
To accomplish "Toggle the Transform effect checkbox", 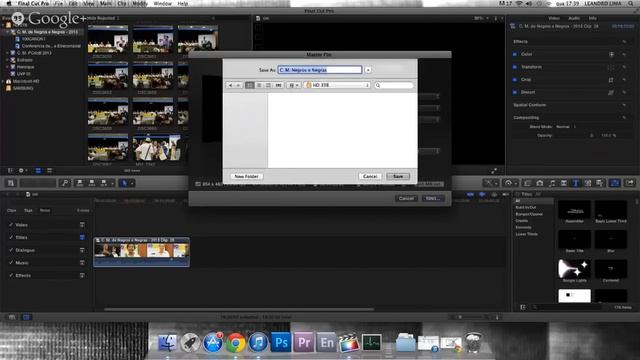I will (x=515, y=67).
